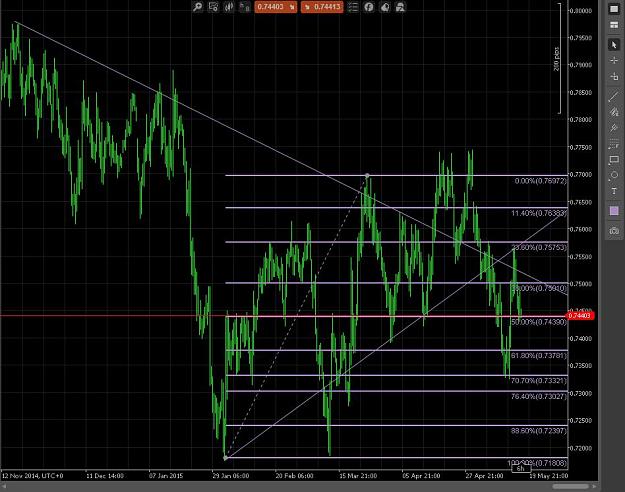Click the '12 Nov 2014, UTC+0' date label
This screenshot has width=625, height=492.
click(32, 476)
